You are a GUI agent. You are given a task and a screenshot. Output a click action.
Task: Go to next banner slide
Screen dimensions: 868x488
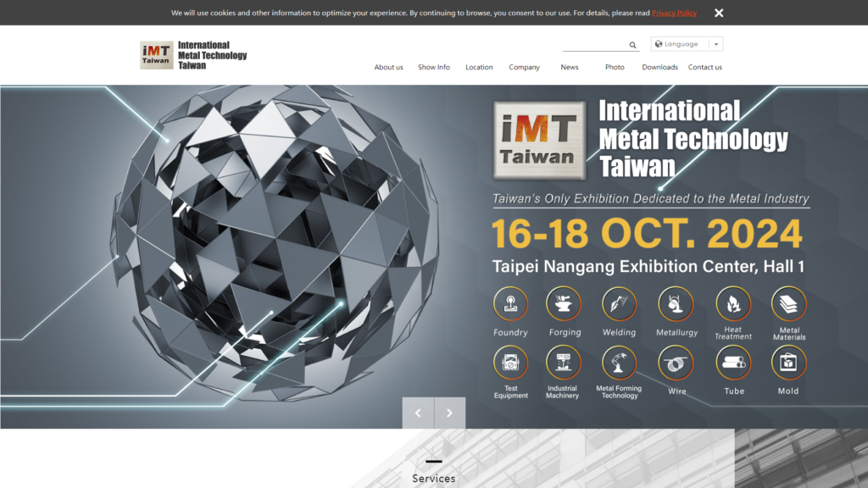[x=449, y=413]
